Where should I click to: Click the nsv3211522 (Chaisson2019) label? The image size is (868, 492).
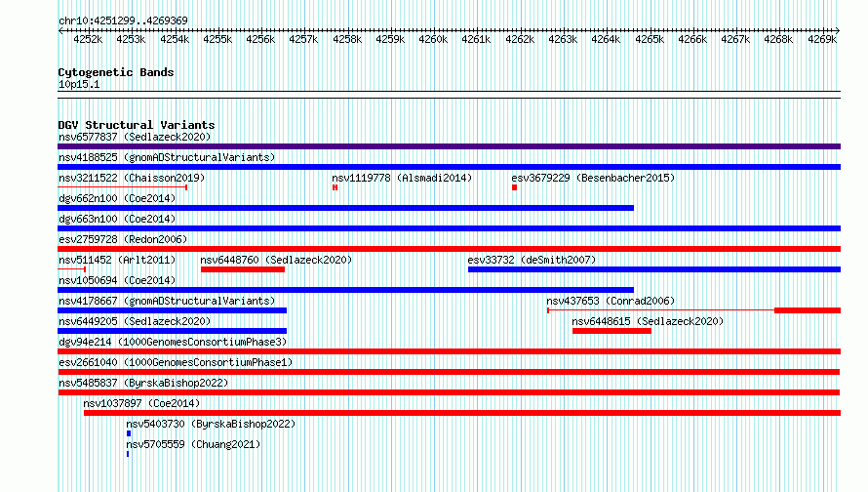pos(132,178)
